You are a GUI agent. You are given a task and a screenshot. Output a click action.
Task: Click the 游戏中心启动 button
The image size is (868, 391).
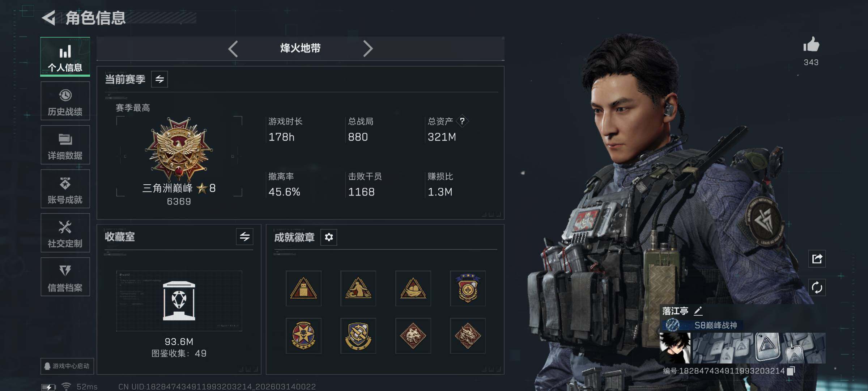(67, 366)
